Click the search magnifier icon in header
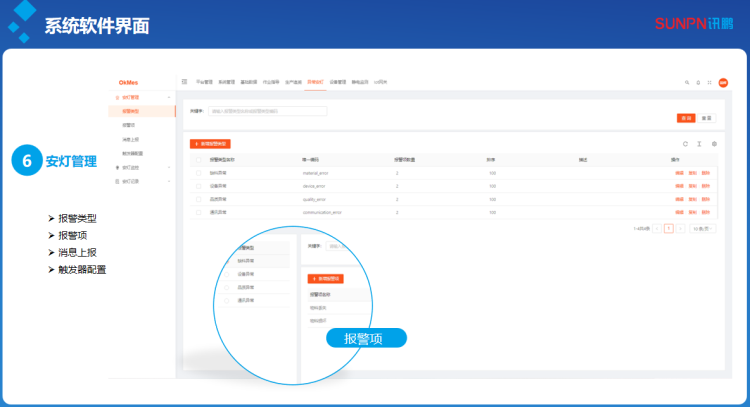The image size is (750, 407). pyautogui.click(x=686, y=82)
